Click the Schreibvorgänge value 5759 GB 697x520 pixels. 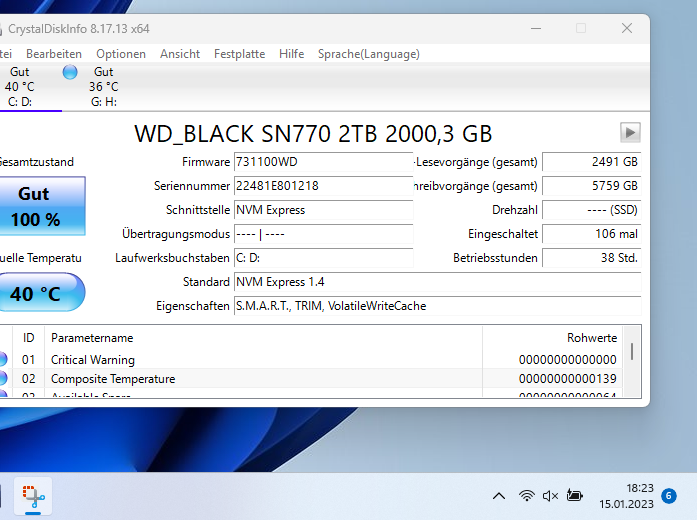point(592,186)
